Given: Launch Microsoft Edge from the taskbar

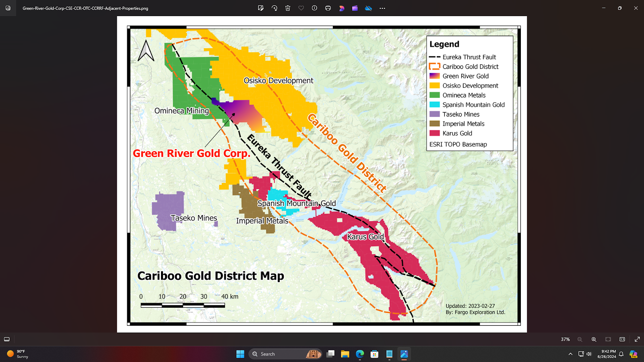Looking at the screenshot, I should [x=360, y=354].
